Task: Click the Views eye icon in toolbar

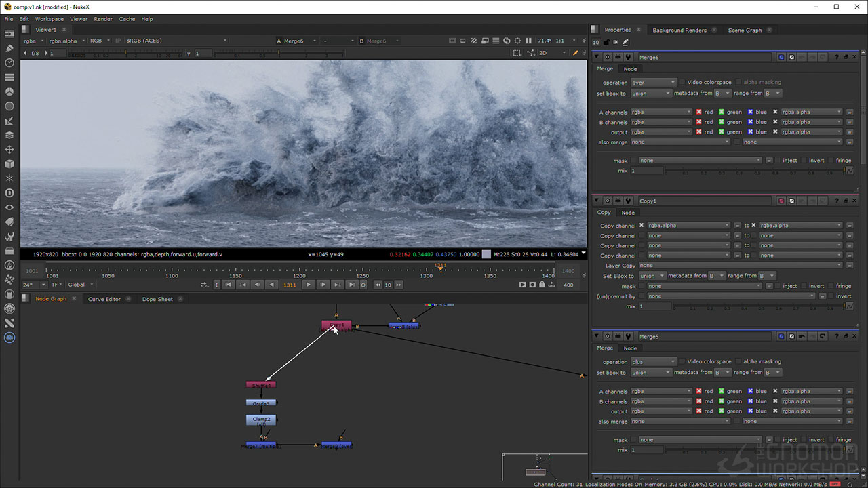Action: tap(9, 207)
